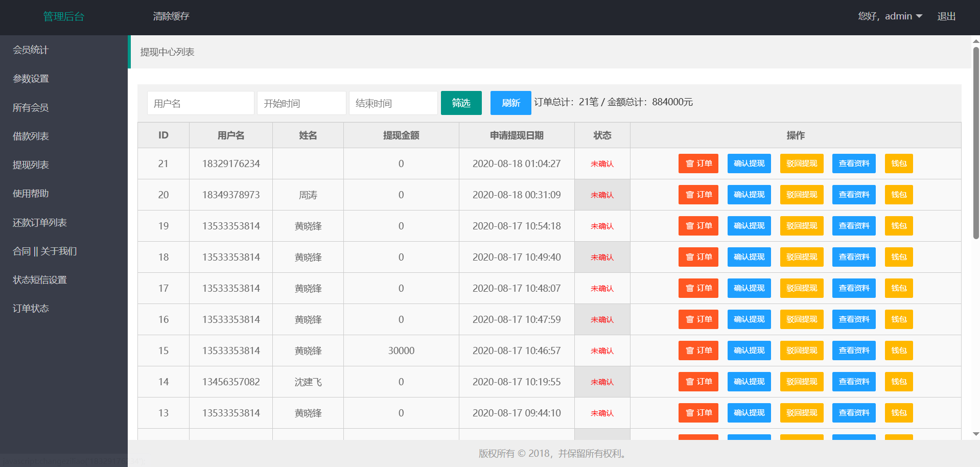Click the trash 订单 button for ID 21
980x467 pixels.
click(x=698, y=164)
